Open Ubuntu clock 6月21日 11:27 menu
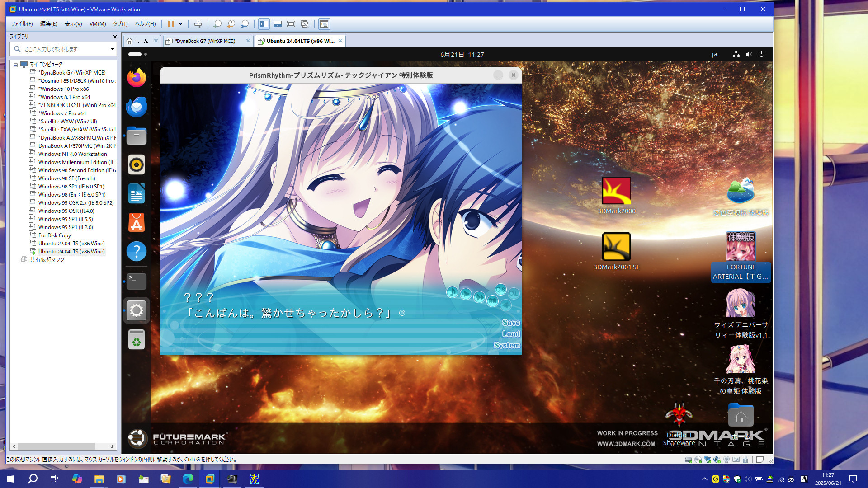The height and width of the screenshot is (488, 868). pyautogui.click(x=462, y=55)
